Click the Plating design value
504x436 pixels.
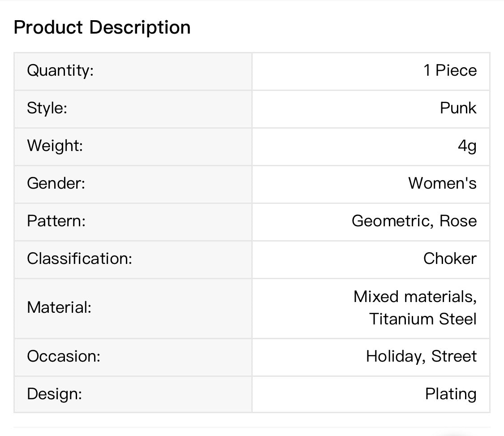(x=451, y=394)
